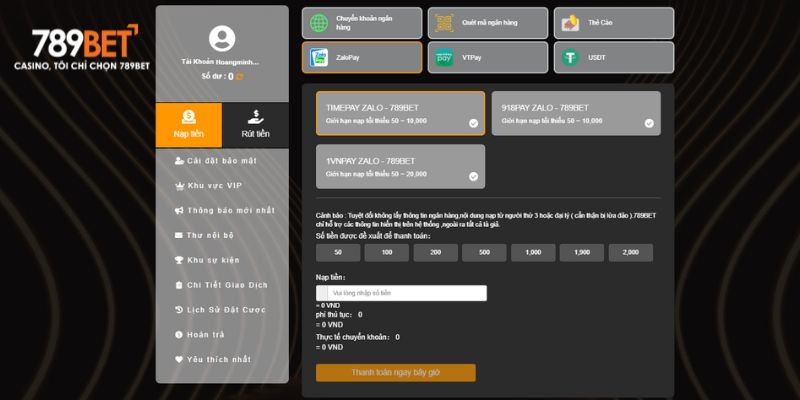Screen dimensions: 800x400
Task: Click the Yêu thích nhất heart icon
Action: click(179, 359)
